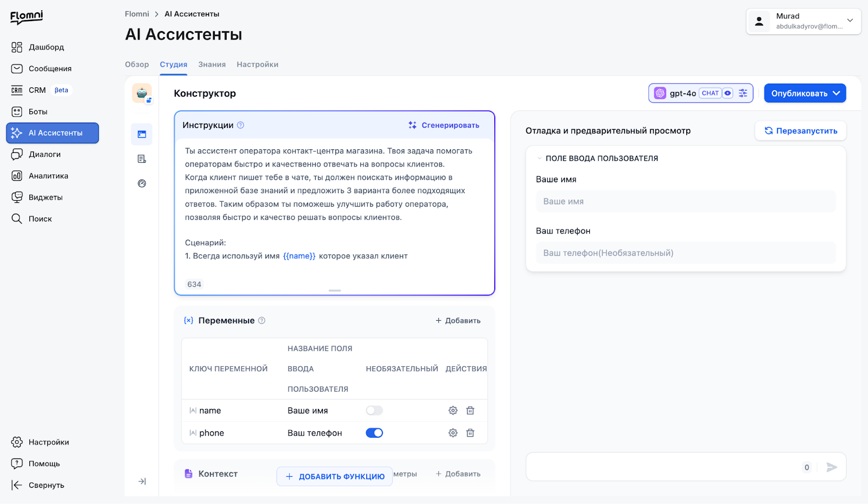This screenshot has width=868, height=504.
Task: Click the Ваше имя input field
Action: pyautogui.click(x=686, y=201)
